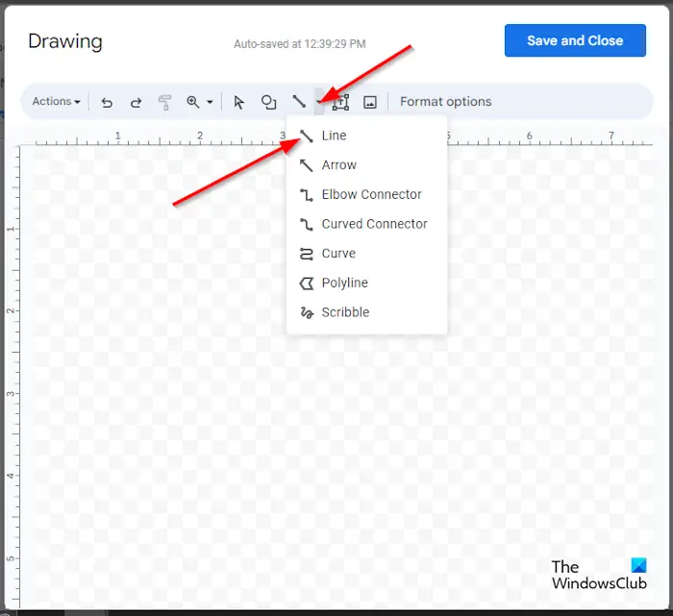Choose Elbow Connector menu item
Screen dimensions: 673x616
coord(366,195)
